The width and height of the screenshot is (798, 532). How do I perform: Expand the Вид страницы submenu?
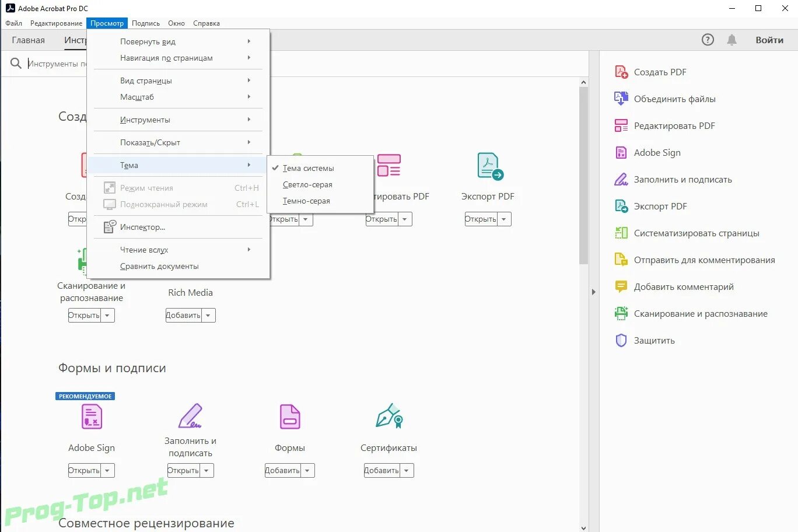point(178,80)
